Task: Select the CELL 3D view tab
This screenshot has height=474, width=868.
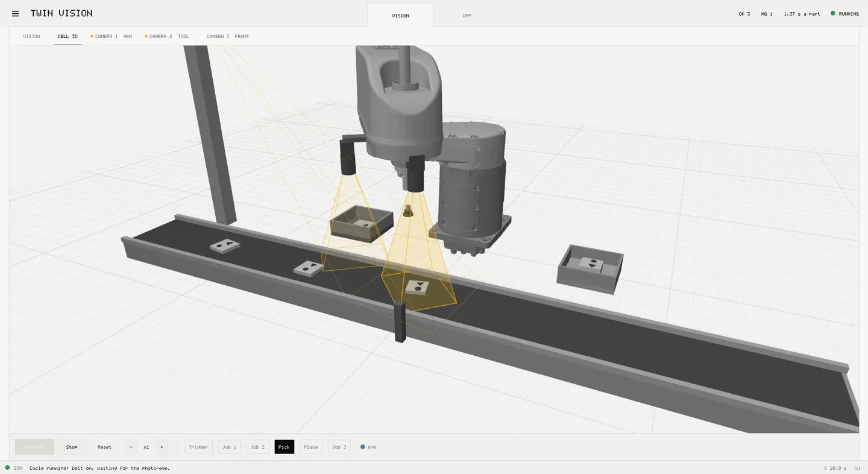Action: coord(68,36)
